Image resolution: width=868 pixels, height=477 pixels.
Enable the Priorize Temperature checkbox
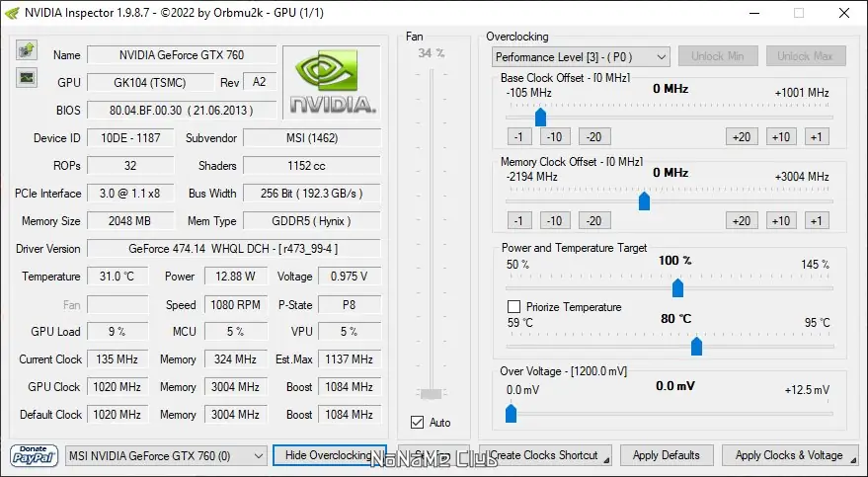tap(513, 306)
